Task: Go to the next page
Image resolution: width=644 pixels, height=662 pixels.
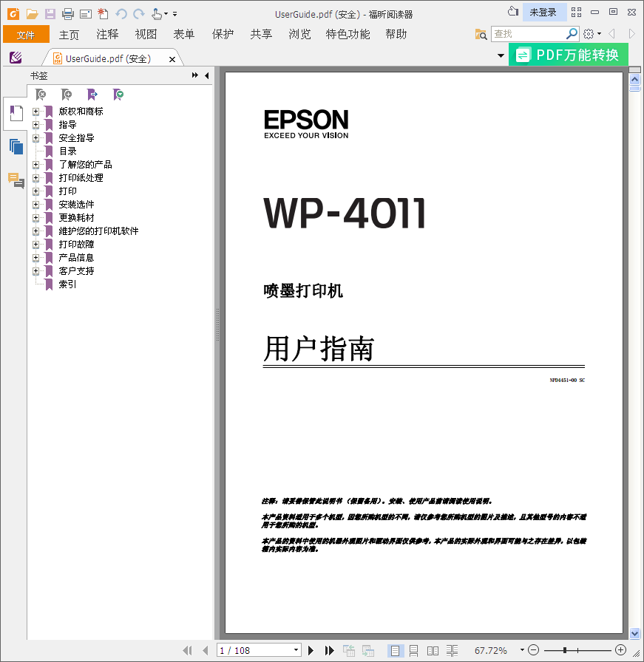Action: click(311, 650)
